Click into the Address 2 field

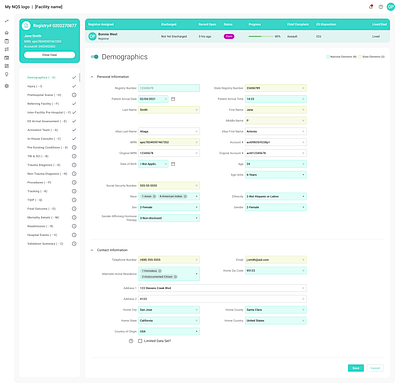(x=222, y=299)
